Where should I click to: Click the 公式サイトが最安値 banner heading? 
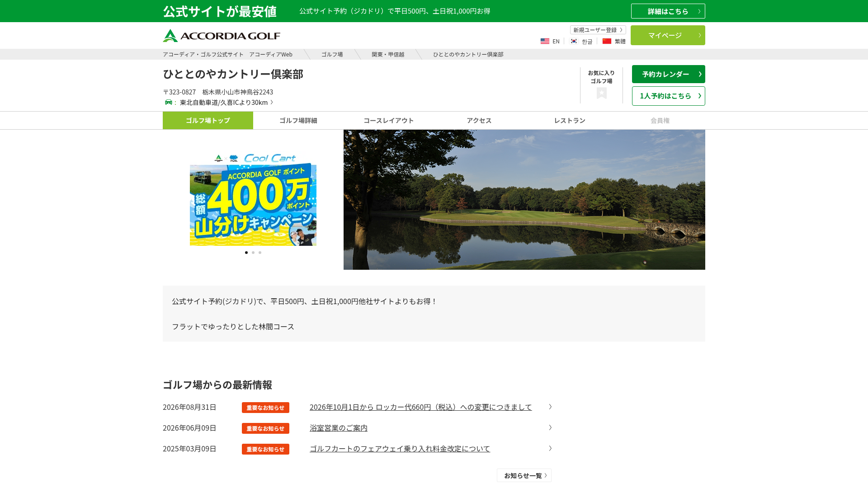(220, 11)
